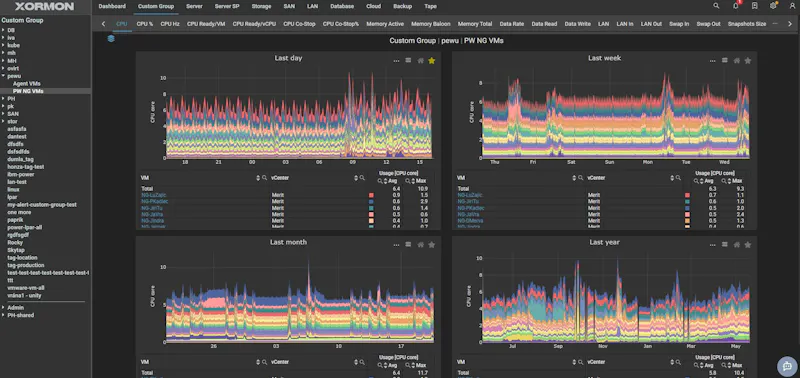Select ibm-power custom group
Screen dimensions: 800x378
point(21,174)
